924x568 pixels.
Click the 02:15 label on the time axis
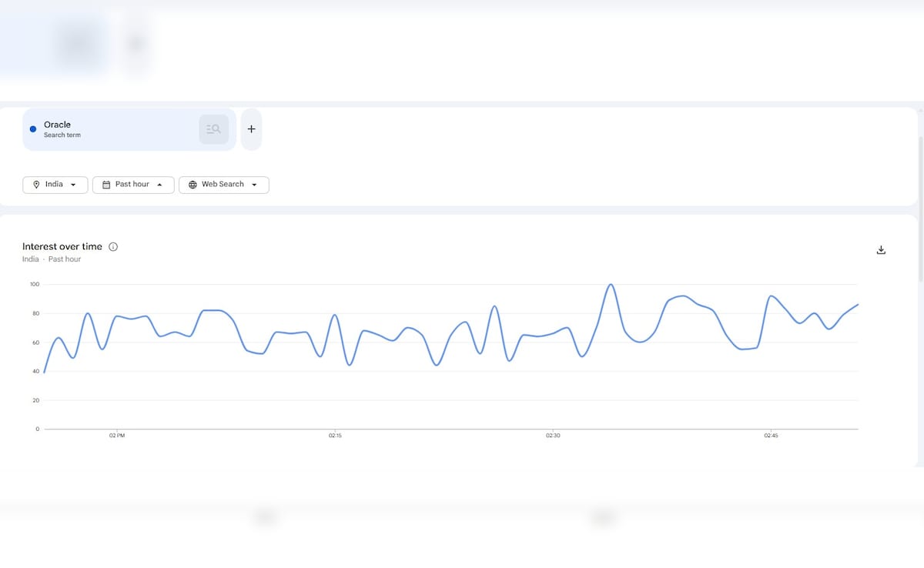click(x=335, y=436)
